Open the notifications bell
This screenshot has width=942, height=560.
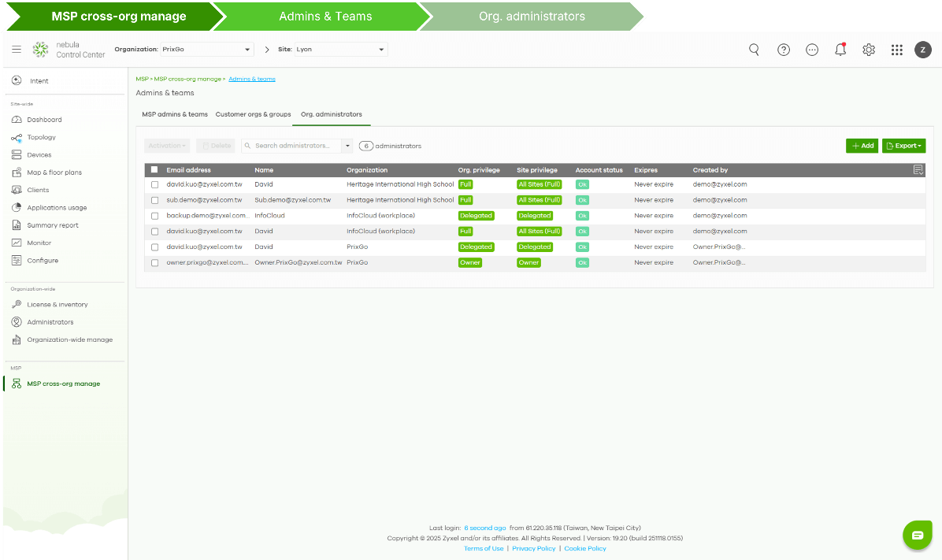[x=840, y=49]
